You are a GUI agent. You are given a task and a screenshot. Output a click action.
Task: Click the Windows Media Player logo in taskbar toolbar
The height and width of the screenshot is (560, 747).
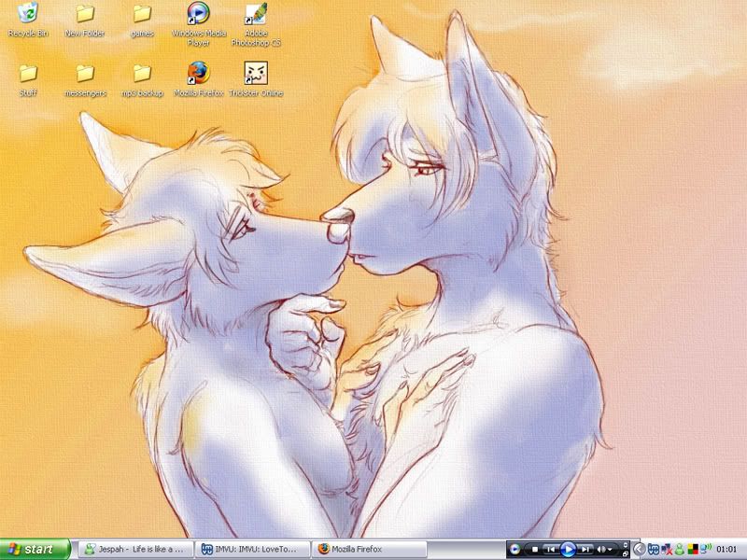coord(514,550)
